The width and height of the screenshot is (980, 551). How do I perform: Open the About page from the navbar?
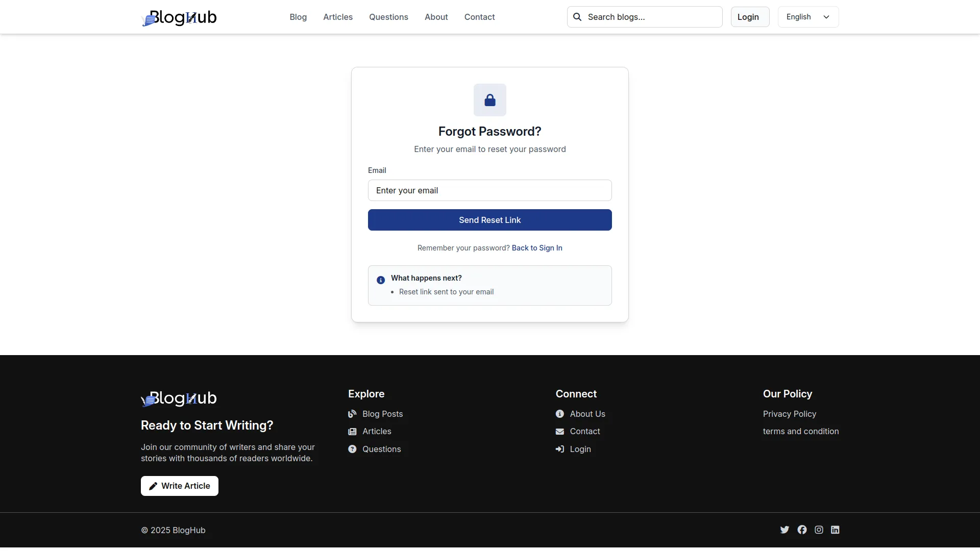tap(436, 17)
